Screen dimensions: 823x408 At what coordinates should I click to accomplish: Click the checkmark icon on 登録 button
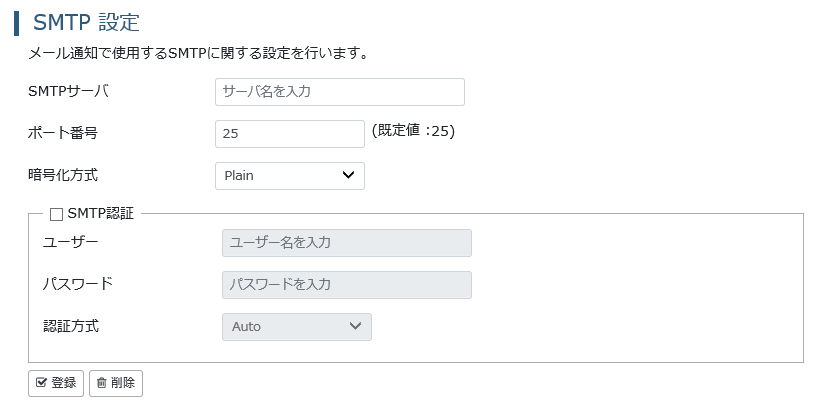[41, 383]
